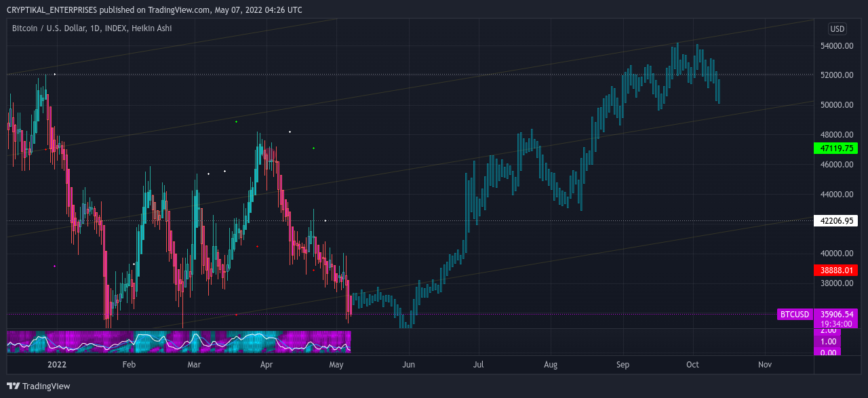The width and height of the screenshot is (868, 398).
Task: Click the 48000.00 price axis value
Action: (x=836, y=135)
